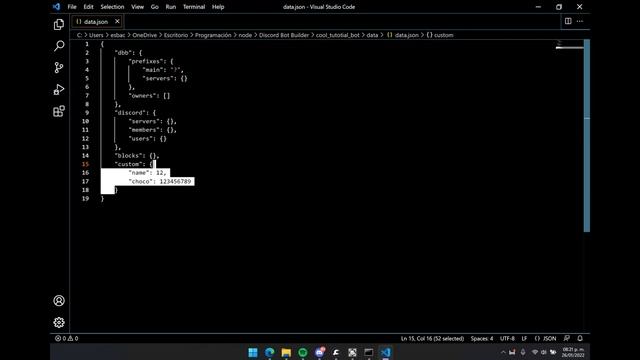Open the Edit menu
The height and width of the screenshot is (360, 640).
(x=88, y=7)
